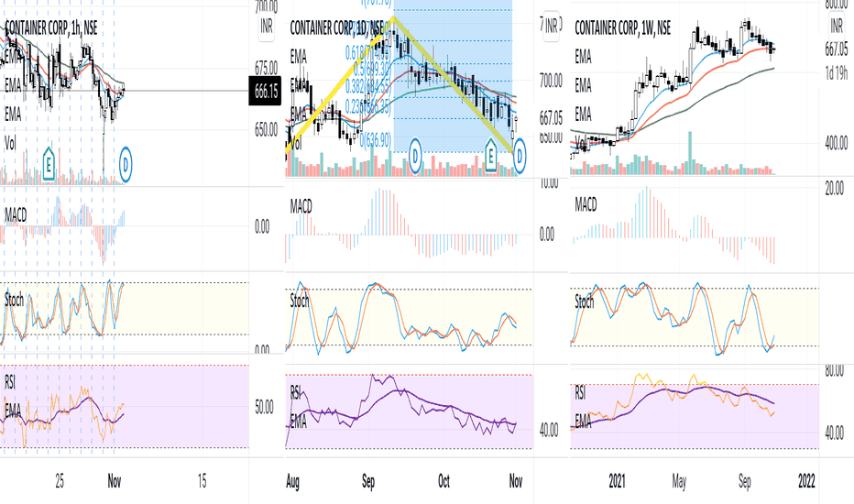Select the Stoch legend on the 1W chart
Viewport: 854px width, 504px height.
585,301
